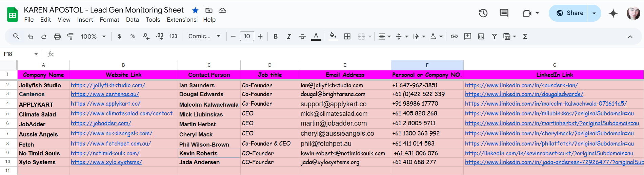Screen dimensions: 644x175
Task: Star the KAREN APOSTOL document
Action: pyautogui.click(x=195, y=10)
